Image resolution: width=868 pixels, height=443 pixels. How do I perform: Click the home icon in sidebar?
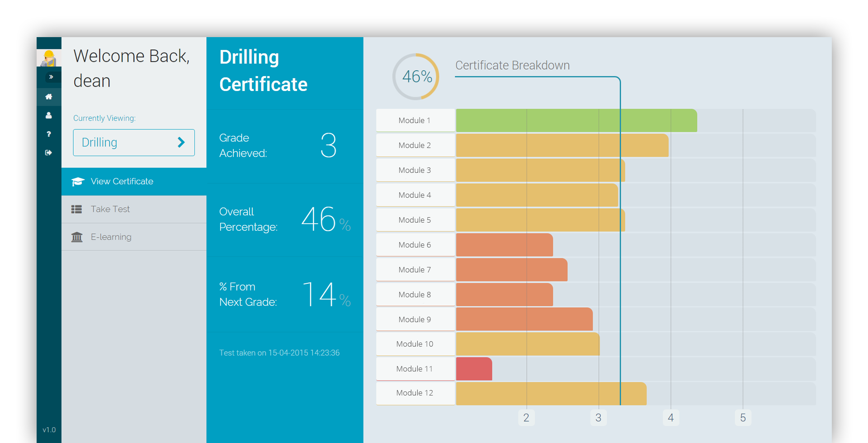pyautogui.click(x=49, y=96)
